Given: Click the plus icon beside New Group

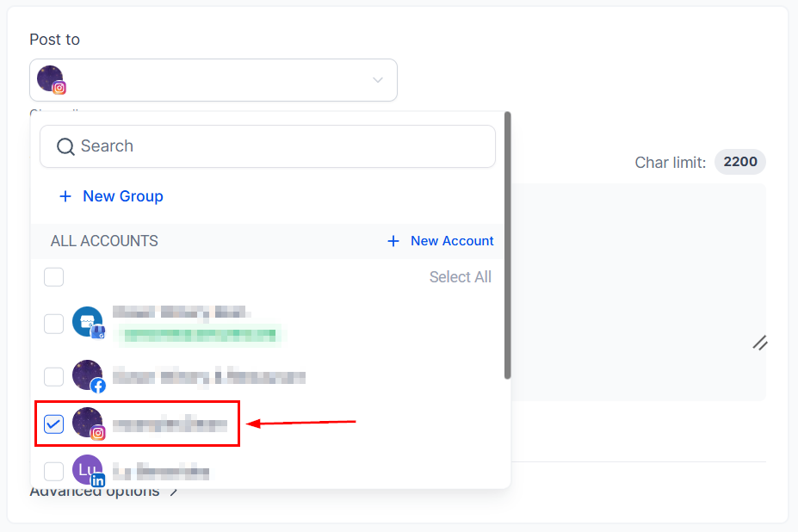Looking at the screenshot, I should pos(65,197).
